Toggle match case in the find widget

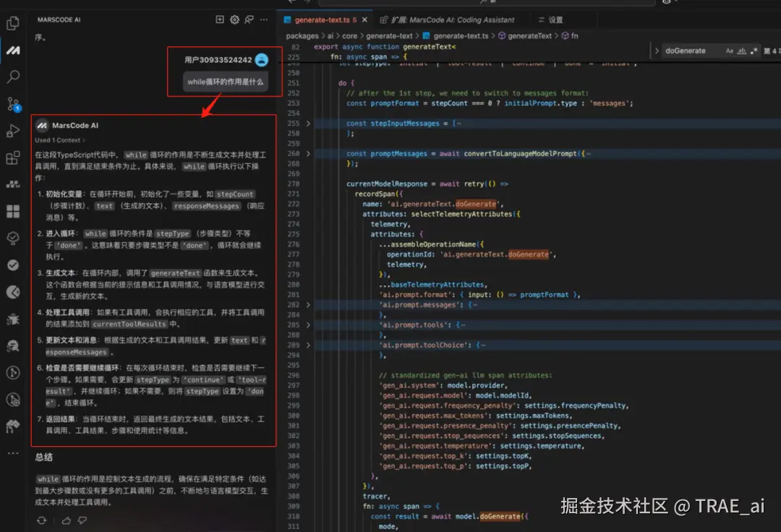coord(730,51)
